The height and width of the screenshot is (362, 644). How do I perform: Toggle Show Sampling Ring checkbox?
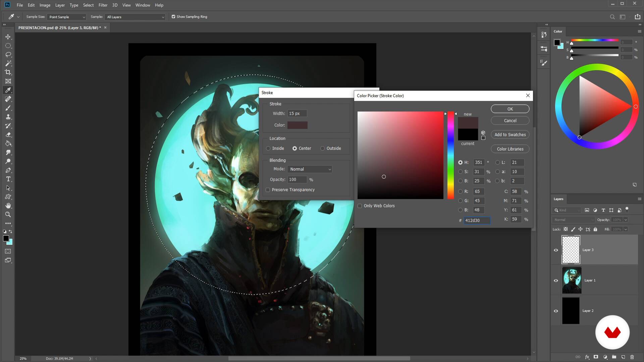click(x=173, y=16)
